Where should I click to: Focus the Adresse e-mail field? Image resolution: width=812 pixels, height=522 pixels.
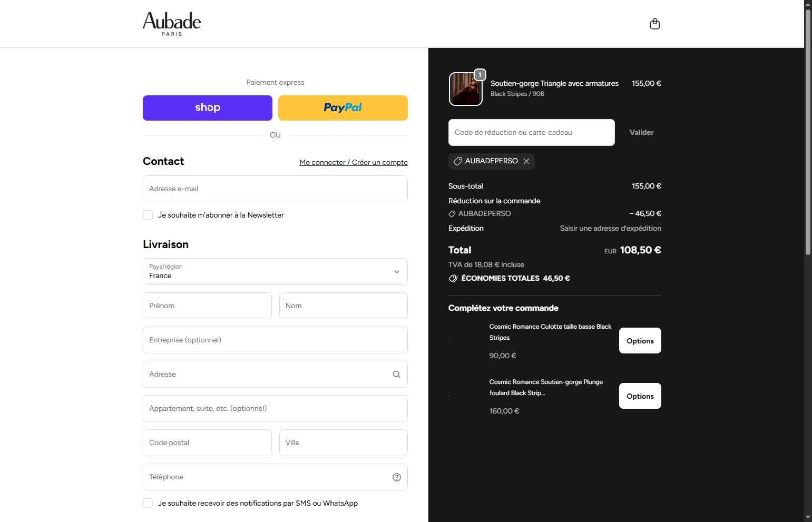275,189
